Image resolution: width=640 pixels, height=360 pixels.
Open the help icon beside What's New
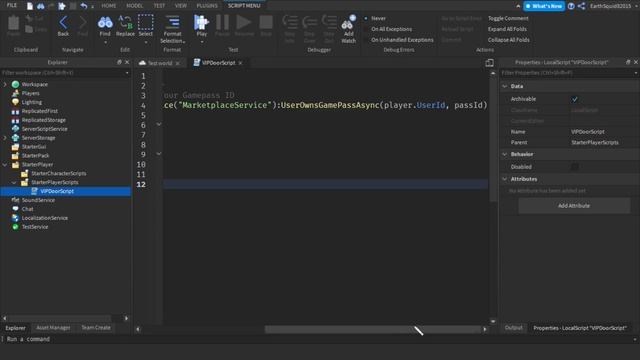tap(571, 6)
